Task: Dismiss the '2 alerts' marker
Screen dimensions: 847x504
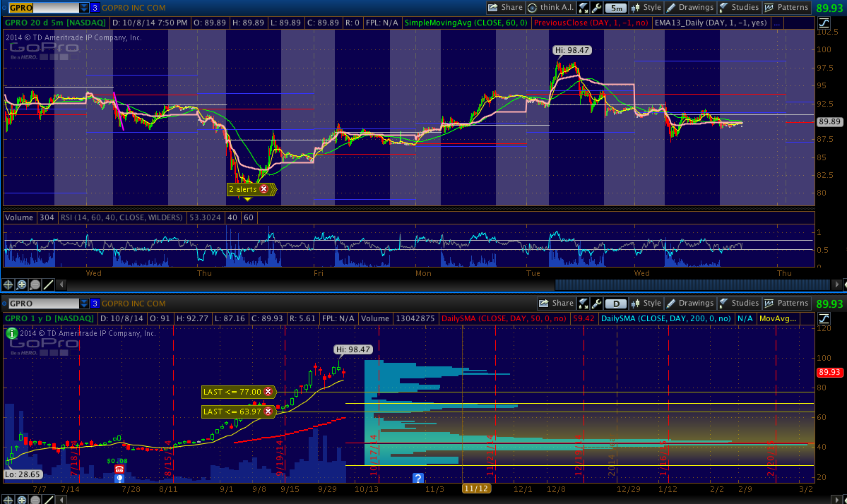Action: point(264,189)
